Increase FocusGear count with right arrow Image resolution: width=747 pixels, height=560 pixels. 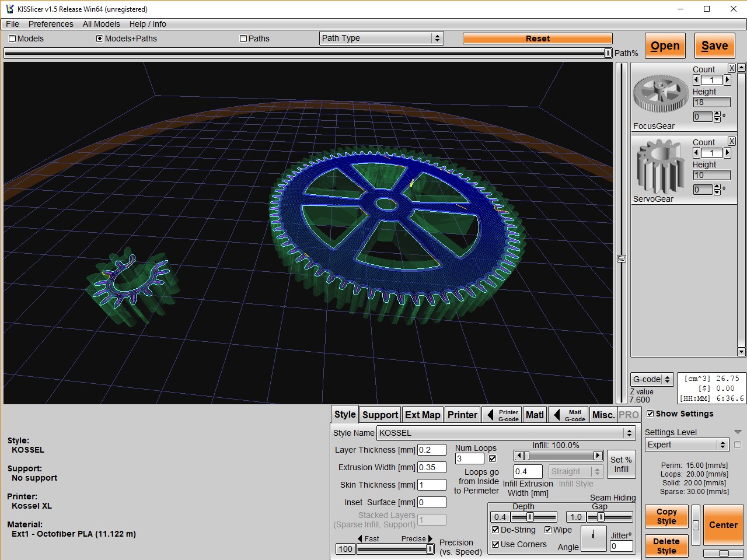coord(727,80)
